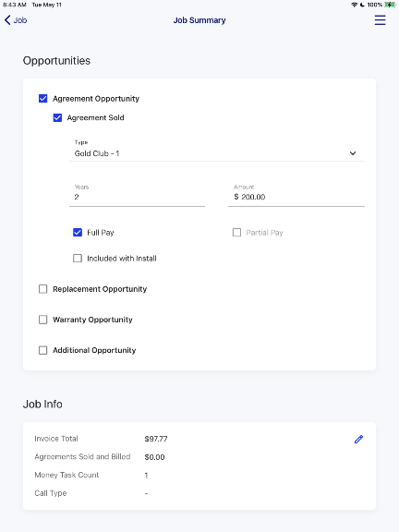
Task: Tap the Wi-Fi status icon
Action: (355, 5)
